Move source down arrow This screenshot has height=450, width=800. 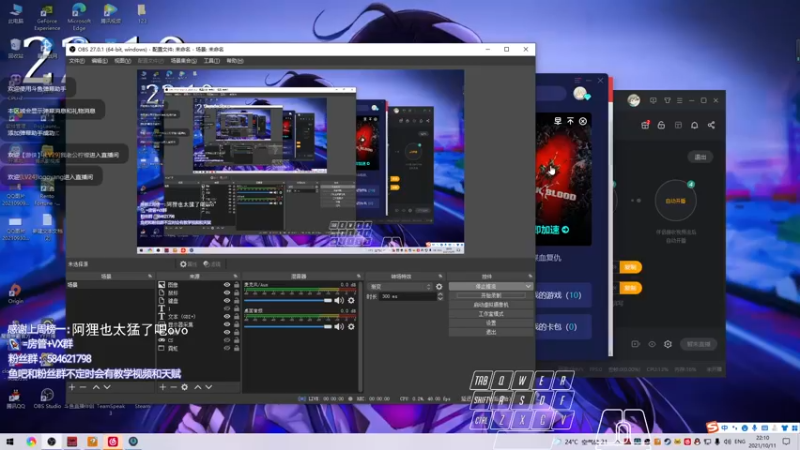[209, 387]
